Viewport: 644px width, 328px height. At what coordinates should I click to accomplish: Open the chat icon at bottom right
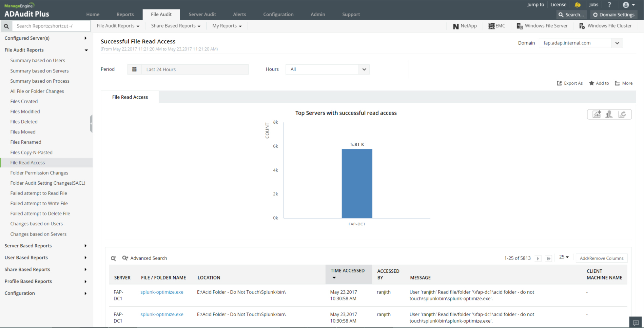(x=636, y=323)
